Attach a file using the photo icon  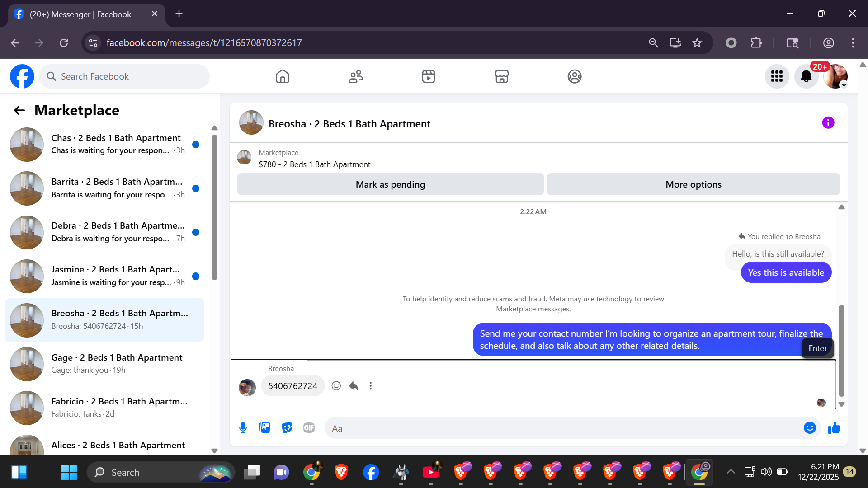265,428
